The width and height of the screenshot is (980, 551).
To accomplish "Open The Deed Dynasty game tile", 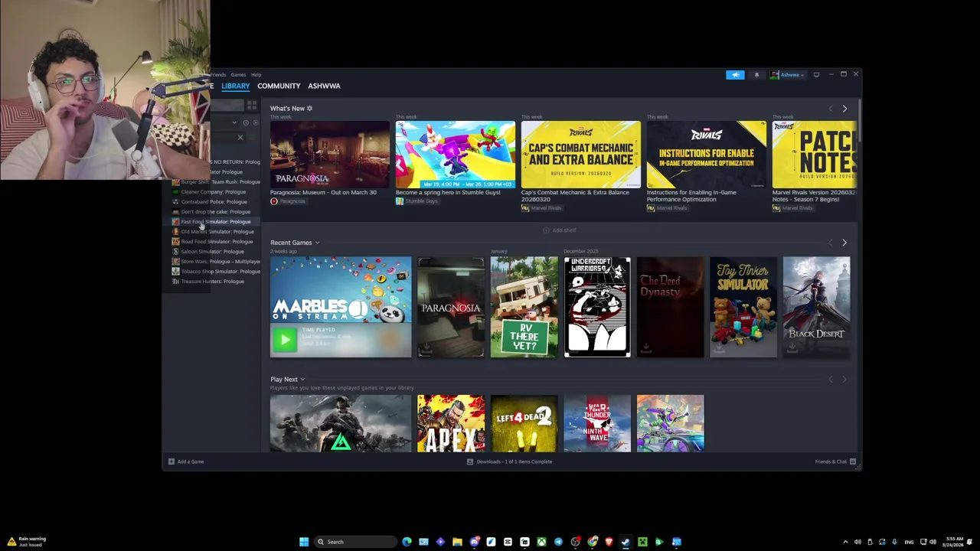I will (670, 308).
